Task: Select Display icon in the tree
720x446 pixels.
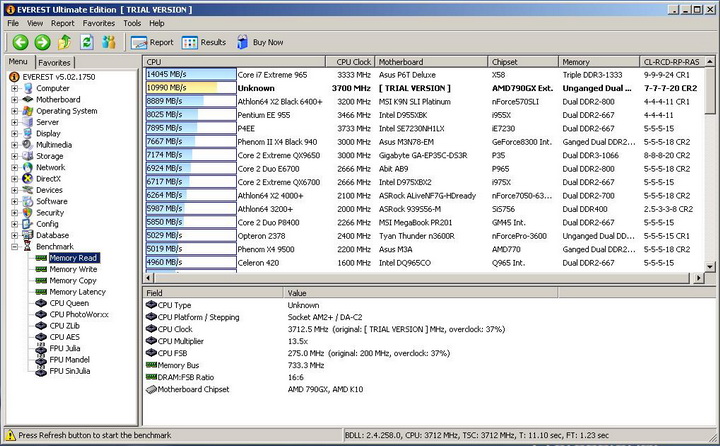Action: 28,133
